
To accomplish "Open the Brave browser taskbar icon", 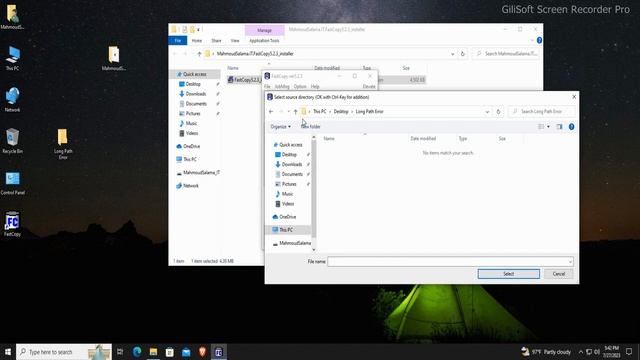I will point(202,352).
